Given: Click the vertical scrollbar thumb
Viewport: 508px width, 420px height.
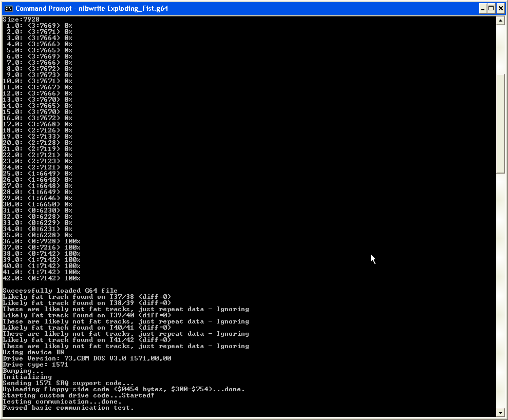Looking at the screenshot, I should click(500, 124).
